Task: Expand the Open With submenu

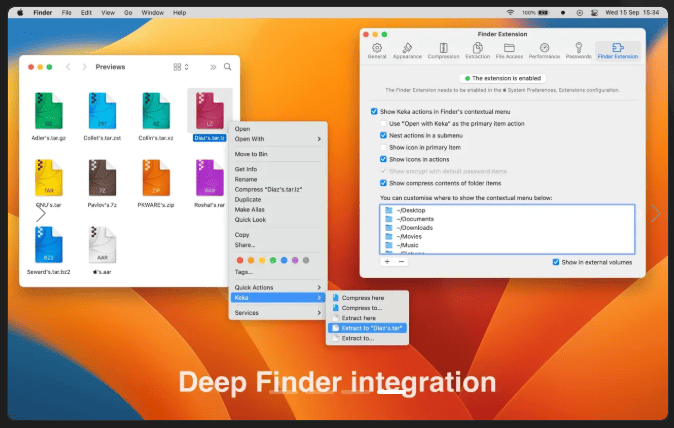Action: (x=278, y=139)
